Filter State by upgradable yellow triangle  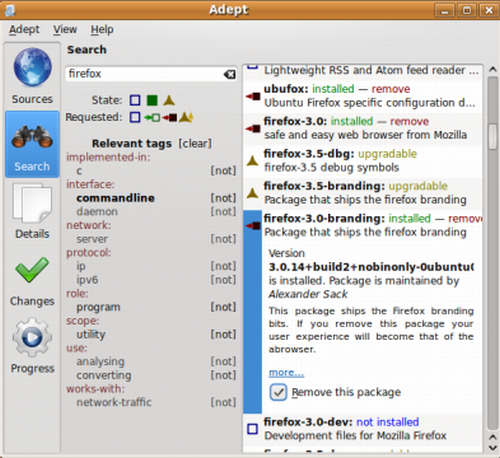pyautogui.click(x=169, y=100)
